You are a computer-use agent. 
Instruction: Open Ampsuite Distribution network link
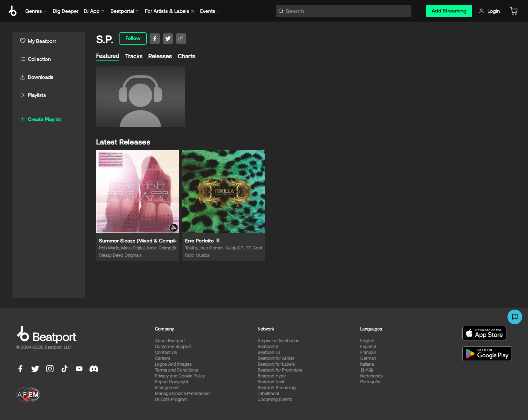tap(278, 341)
